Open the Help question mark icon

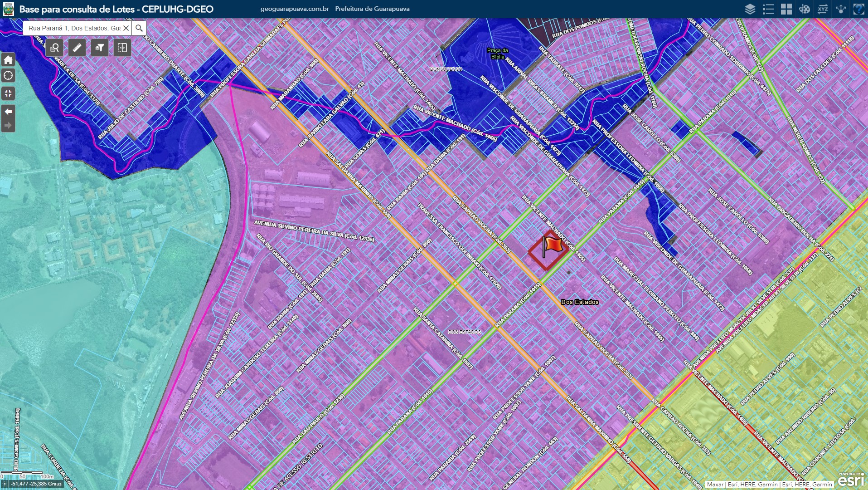pyautogui.click(x=859, y=9)
